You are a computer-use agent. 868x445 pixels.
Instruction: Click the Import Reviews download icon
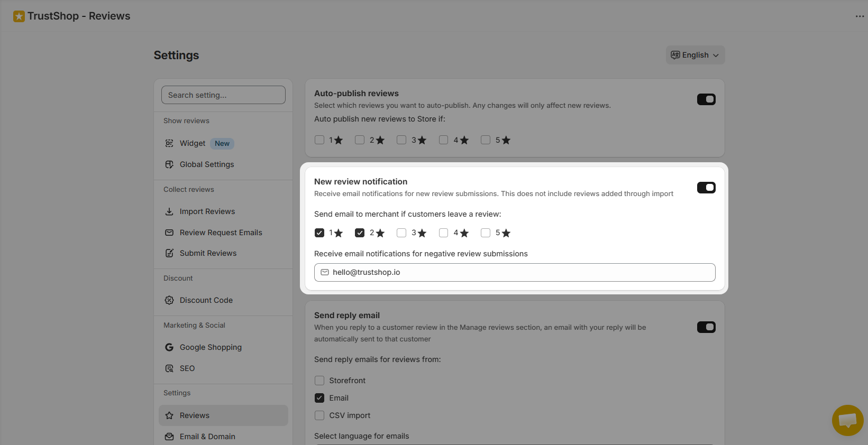[x=169, y=211]
